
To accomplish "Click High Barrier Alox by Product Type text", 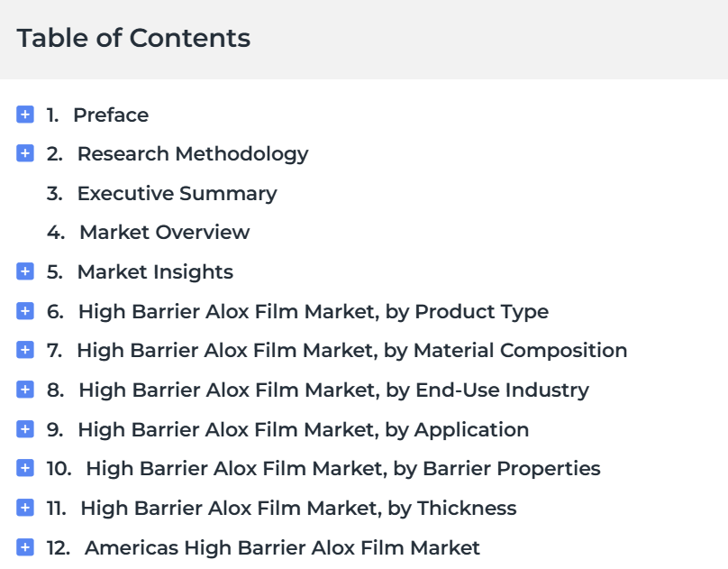I will click(314, 312).
